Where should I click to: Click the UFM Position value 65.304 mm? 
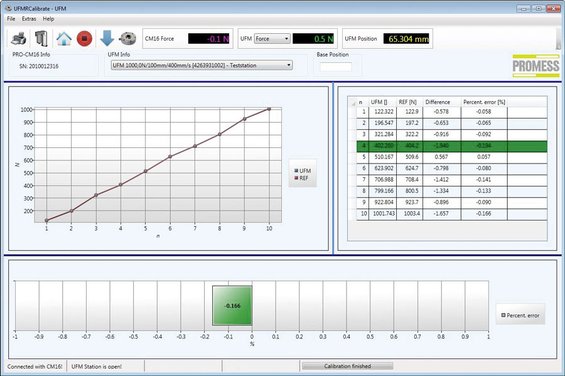click(x=406, y=39)
